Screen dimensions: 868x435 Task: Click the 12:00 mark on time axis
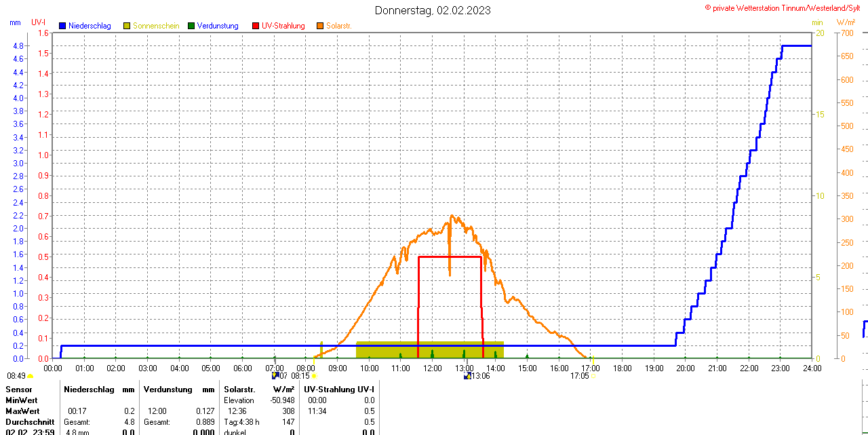[x=433, y=368]
